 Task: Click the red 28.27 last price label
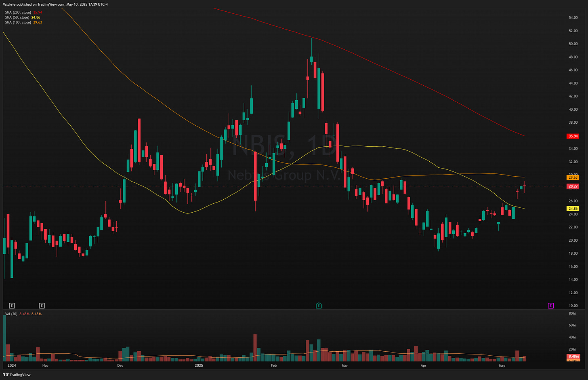coord(573,186)
